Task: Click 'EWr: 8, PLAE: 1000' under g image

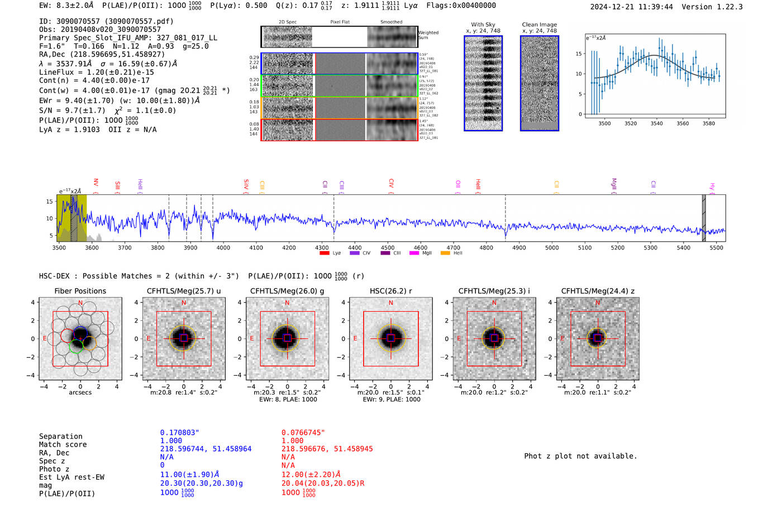Action: (288, 400)
